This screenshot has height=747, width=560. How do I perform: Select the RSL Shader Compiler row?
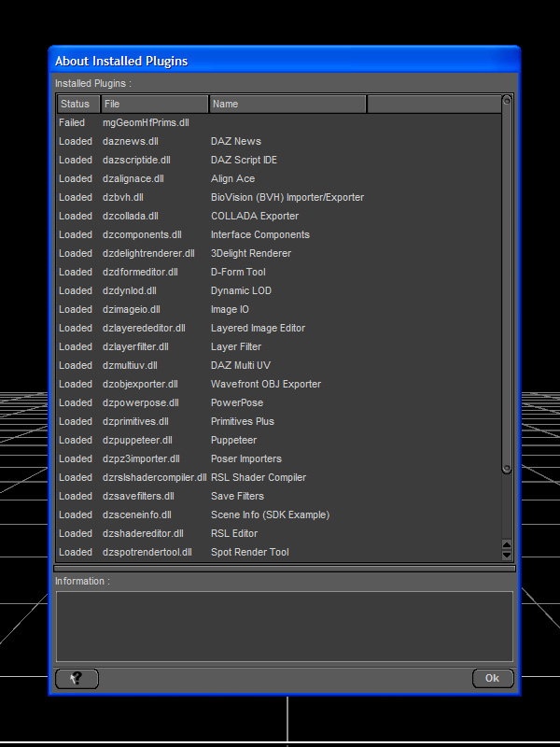click(279, 477)
